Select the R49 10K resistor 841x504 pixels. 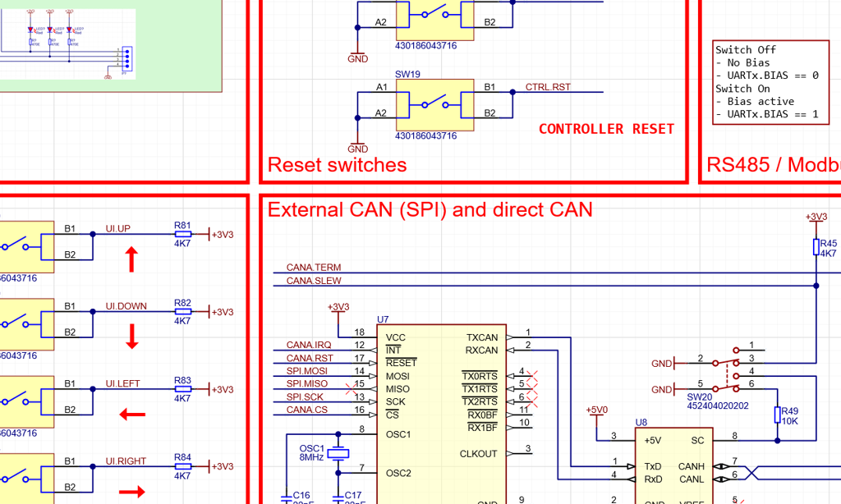click(776, 415)
